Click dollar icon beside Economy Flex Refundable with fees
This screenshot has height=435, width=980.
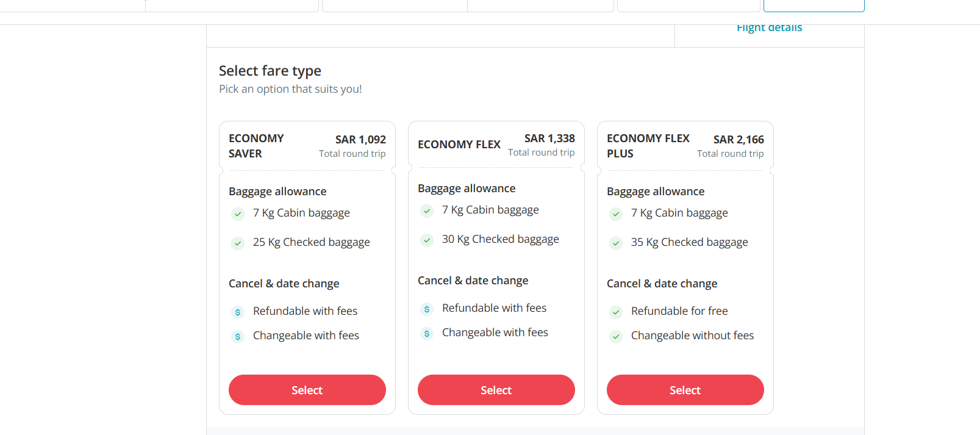pyautogui.click(x=427, y=309)
